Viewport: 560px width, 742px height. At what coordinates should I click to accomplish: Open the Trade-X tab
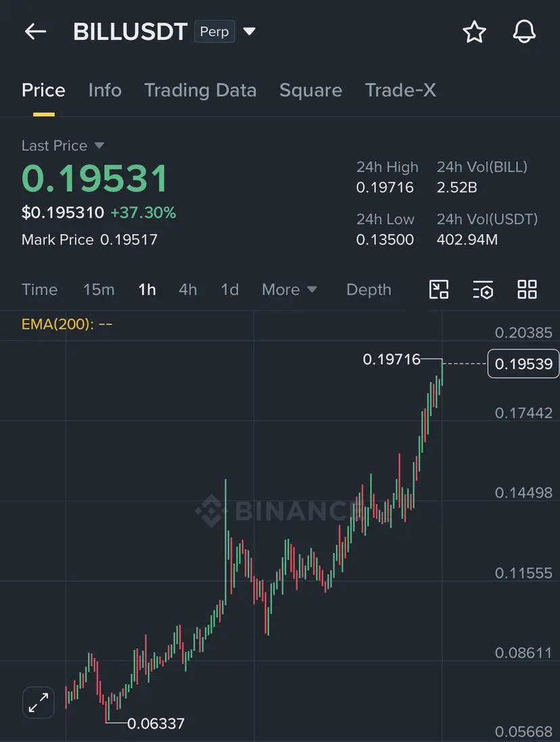click(x=400, y=90)
